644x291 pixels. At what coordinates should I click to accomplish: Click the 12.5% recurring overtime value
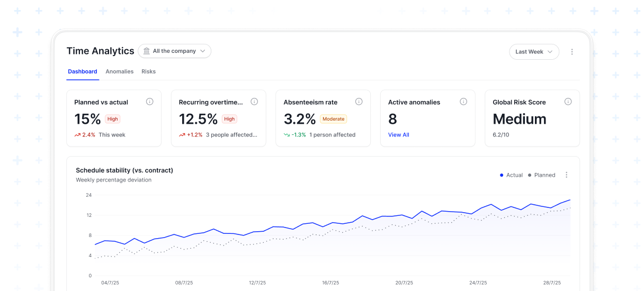199,119
